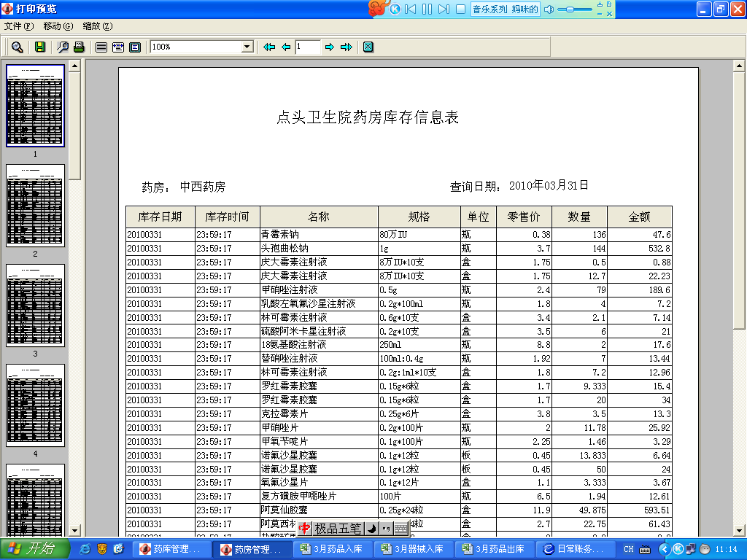This screenshot has width=747, height=560.
Task: Click the music player volume slider
Action: [575, 9]
